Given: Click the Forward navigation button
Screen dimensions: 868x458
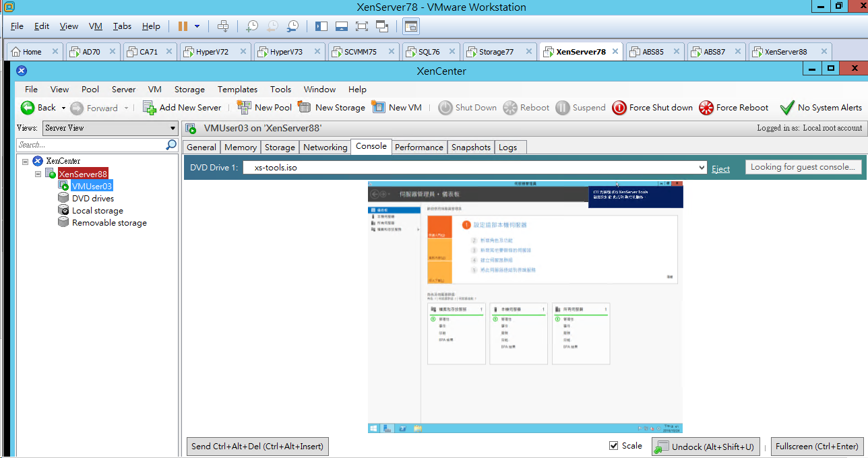Looking at the screenshot, I should click(94, 108).
